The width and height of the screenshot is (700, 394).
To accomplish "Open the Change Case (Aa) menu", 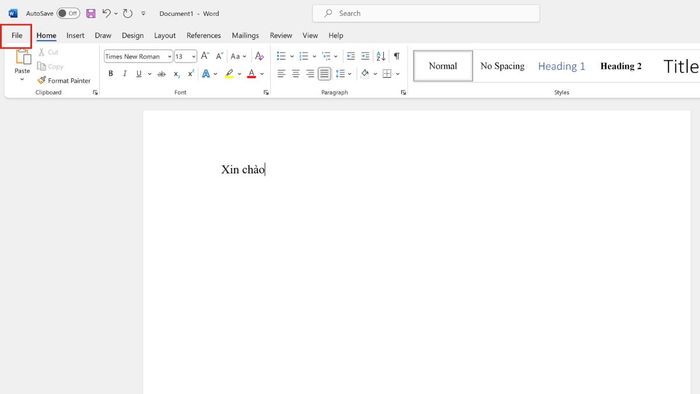I will pos(238,56).
